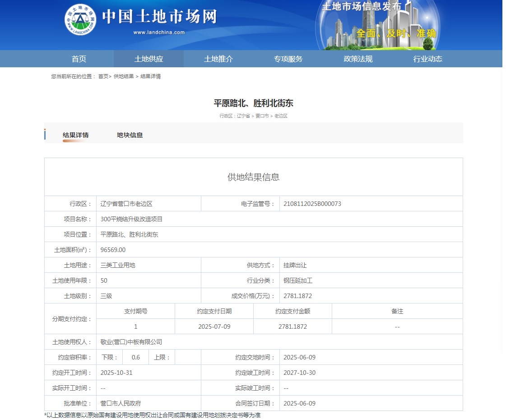Open the 土地供应 navigation menu item
Viewport: 520px width, 420px height.
click(149, 59)
